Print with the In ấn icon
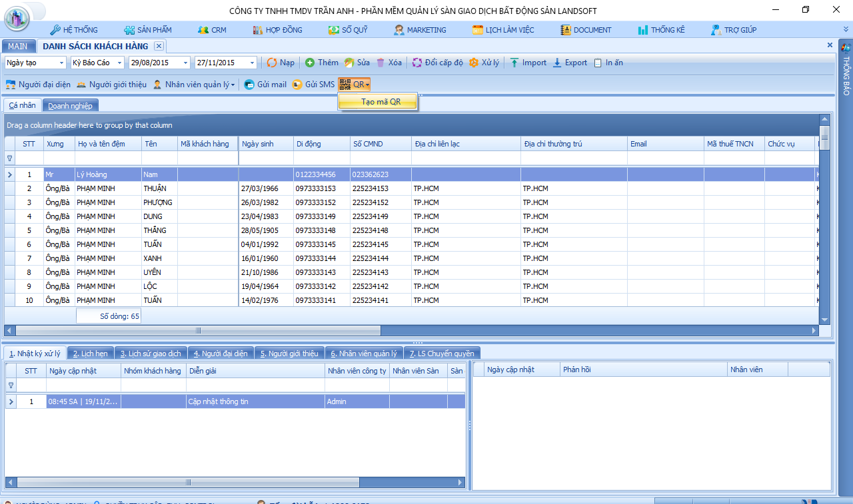 (598, 63)
